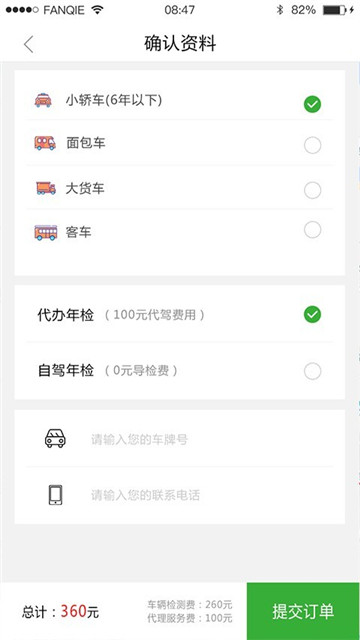Click the car outline license plate icon
The image size is (360, 640).
tap(55, 439)
